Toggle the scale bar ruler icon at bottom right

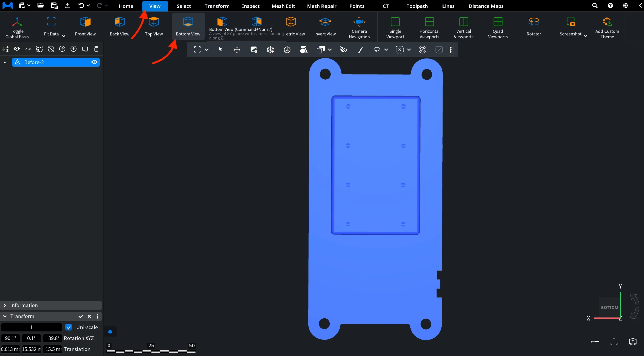[x=595, y=342]
